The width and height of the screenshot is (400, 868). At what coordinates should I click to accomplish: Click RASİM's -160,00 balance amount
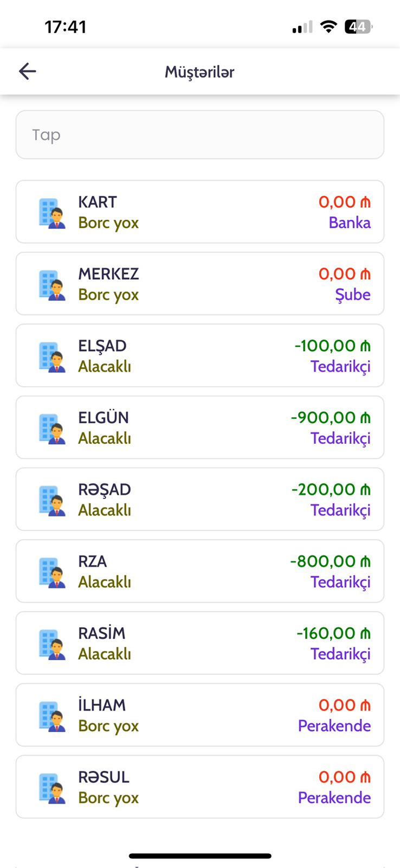tap(333, 633)
